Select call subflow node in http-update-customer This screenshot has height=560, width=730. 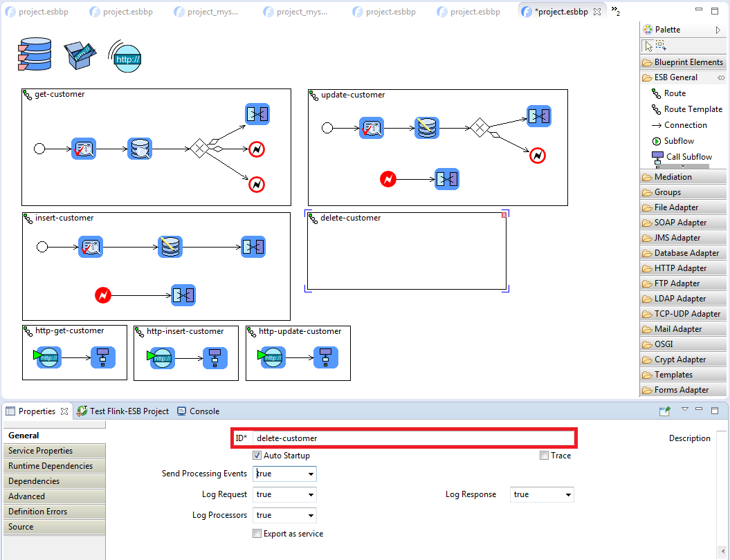tap(326, 357)
